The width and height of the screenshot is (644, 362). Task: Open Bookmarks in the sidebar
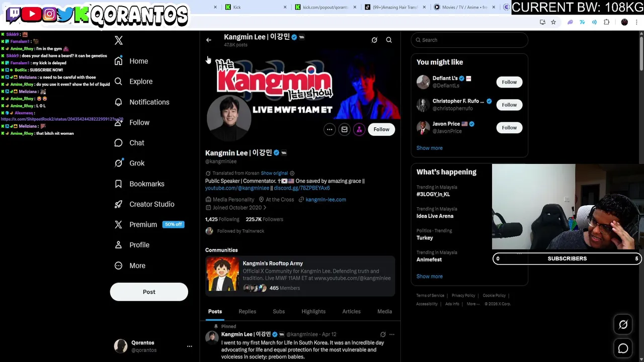tap(139, 184)
